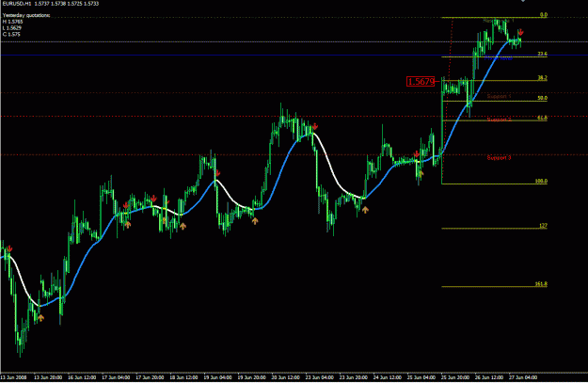Select the red sell arrow above the latest candles
This screenshot has width=588, height=383.
tap(520, 32)
